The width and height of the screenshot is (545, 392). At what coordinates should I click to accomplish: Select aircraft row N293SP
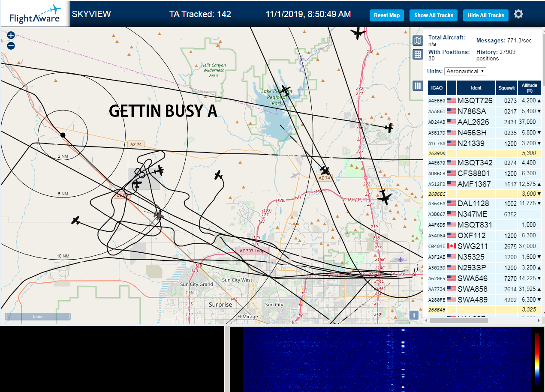(x=485, y=268)
